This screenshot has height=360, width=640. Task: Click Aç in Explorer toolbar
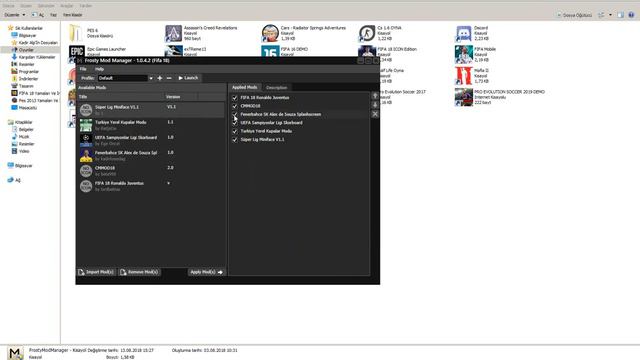38,15
